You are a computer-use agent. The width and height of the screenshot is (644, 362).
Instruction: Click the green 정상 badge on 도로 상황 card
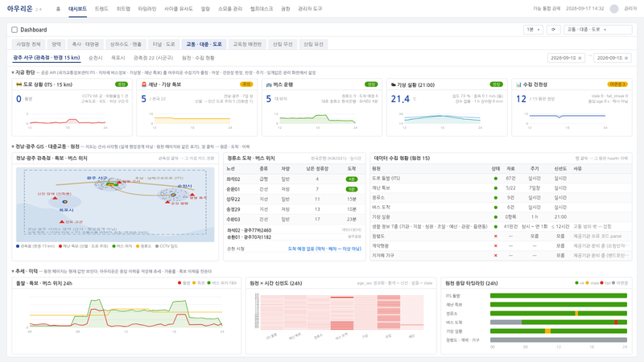pyautogui.click(x=122, y=84)
